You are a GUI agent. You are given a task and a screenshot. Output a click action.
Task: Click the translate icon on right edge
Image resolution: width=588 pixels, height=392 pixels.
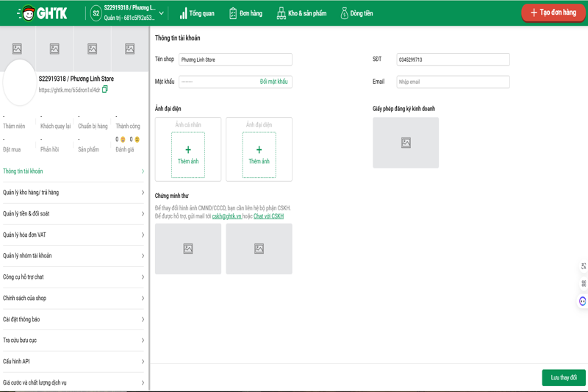(x=583, y=266)
